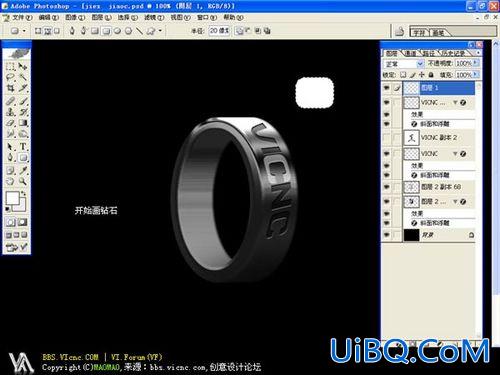Select the Type tool

[x=23, y=146]
